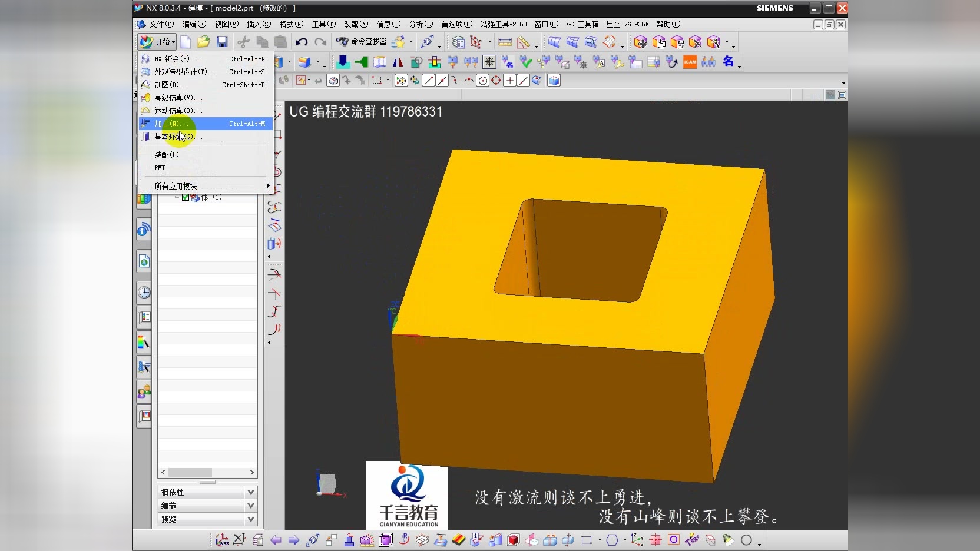The width and height of the screenshot is (980, 551).
Task: Click the green checkmark toolbar icon
Action: point(526,62)
